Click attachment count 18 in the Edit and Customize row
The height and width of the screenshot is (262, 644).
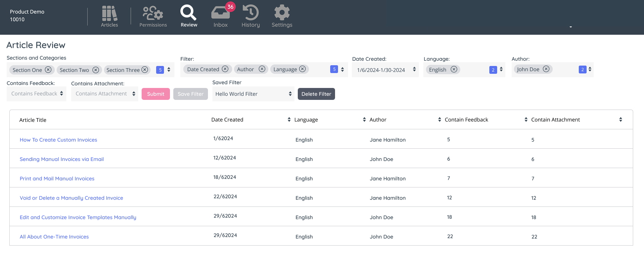tap(534, 217)
